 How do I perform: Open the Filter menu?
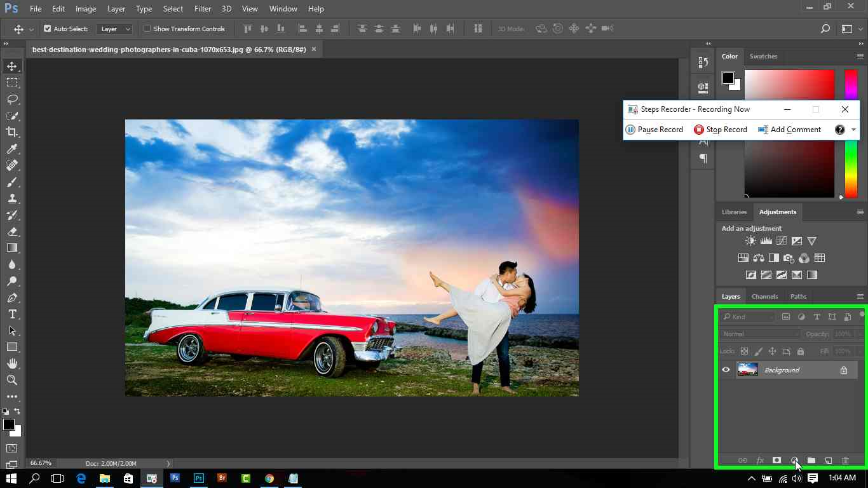[x=203, y=9]
